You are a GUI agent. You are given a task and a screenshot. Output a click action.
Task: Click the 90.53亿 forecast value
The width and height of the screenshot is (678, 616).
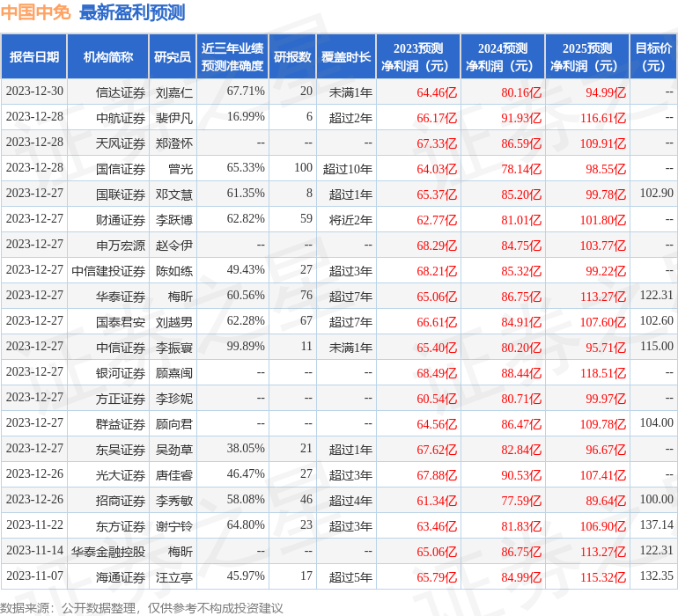click(521, 474)
